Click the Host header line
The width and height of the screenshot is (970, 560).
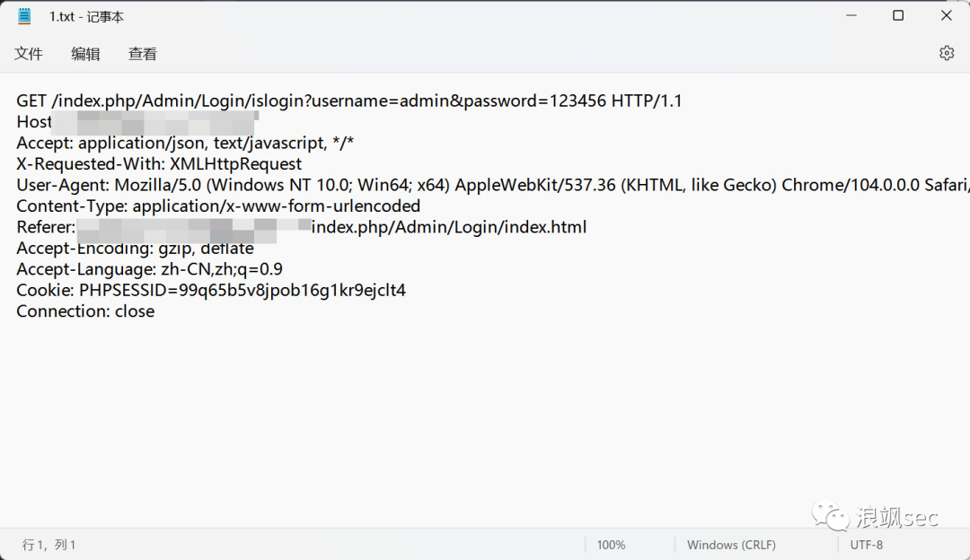pos(137,122)
